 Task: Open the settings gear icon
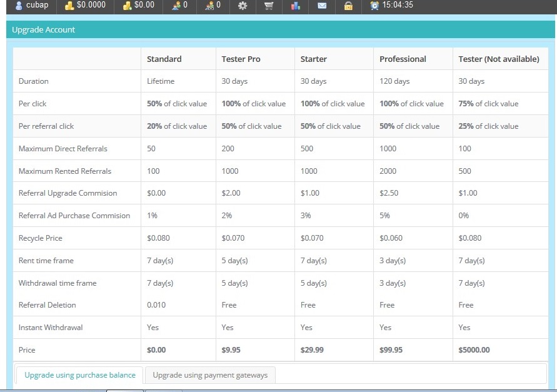point(243,6)
